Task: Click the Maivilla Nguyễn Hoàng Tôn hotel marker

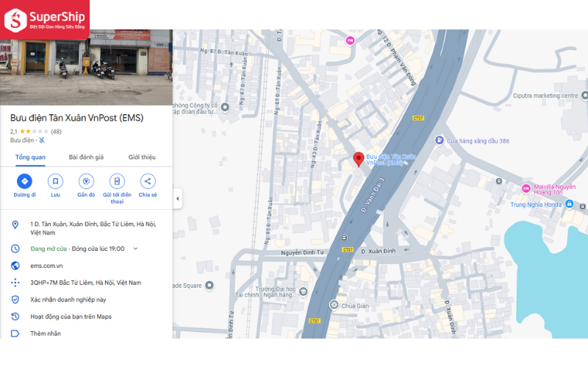Action: click(x=526, y=188)
